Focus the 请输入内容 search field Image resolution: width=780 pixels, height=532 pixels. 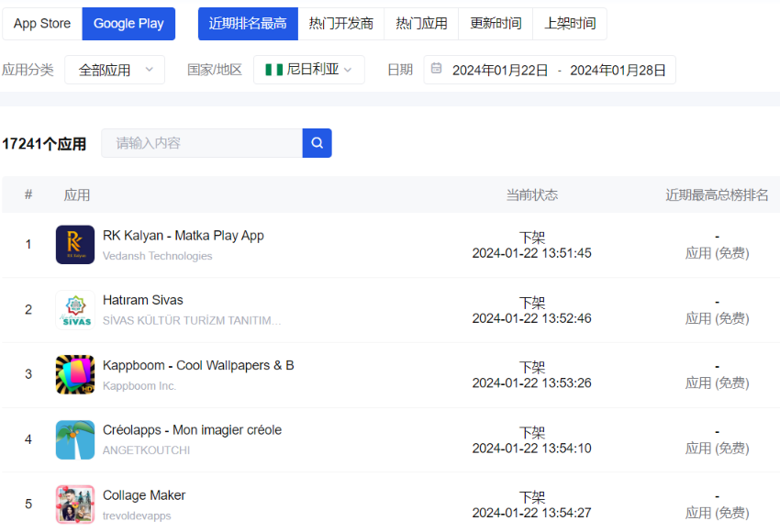[202, 143]
